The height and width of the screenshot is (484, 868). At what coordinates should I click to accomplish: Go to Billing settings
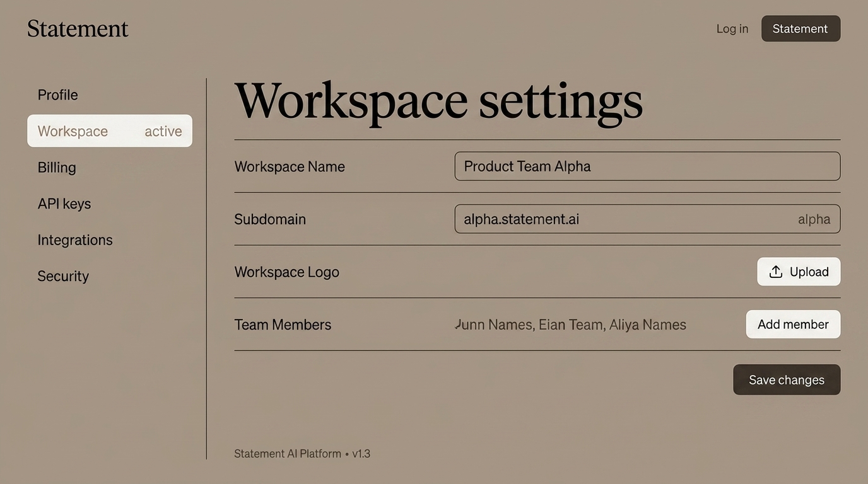(57, 168)
